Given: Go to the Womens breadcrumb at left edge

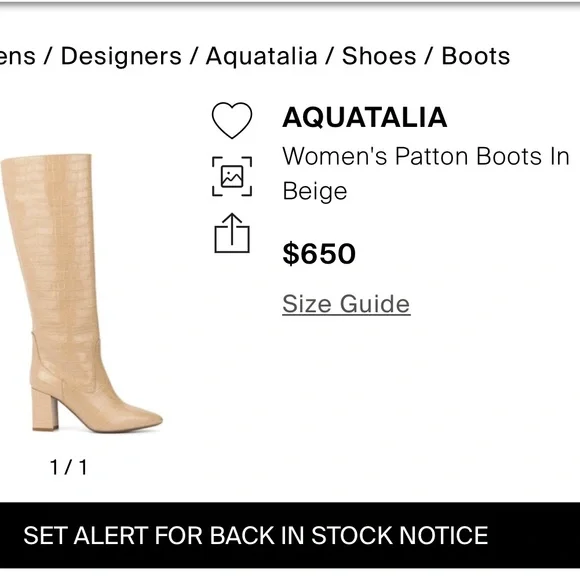Looking at the screenshot, I should (x=18, y=56).
